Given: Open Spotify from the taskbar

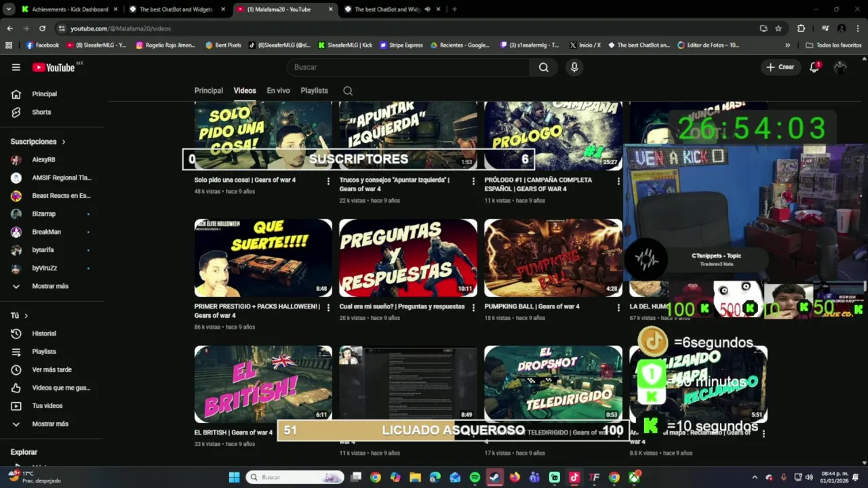Looking at the screenshot, I should [475, 477].
